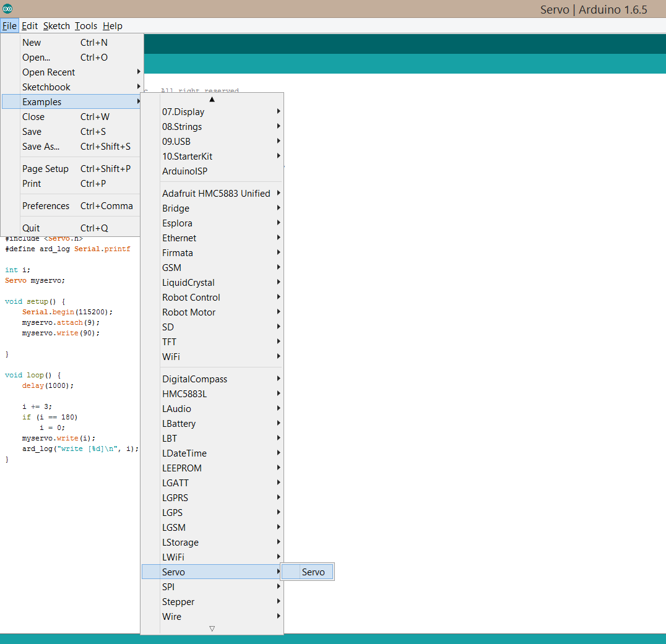Expand the Firmata examples

pos(212,253)
